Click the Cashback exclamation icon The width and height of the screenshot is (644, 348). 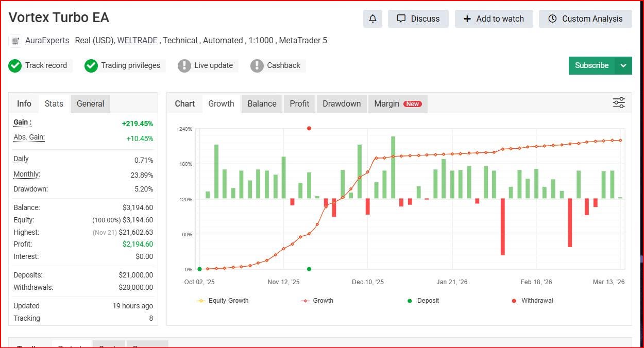[x=257, y=66]
